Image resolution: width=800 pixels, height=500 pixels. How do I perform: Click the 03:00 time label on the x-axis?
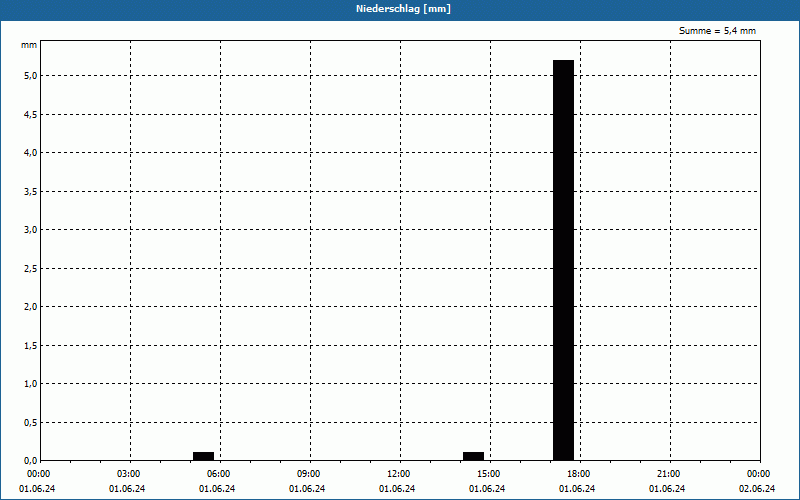[129, 474]
